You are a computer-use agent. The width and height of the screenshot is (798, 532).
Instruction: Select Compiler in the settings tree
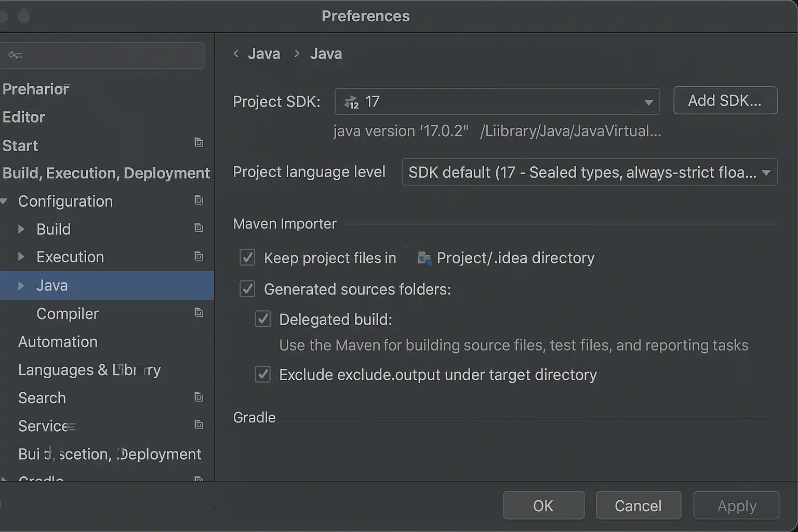(68, 314)
